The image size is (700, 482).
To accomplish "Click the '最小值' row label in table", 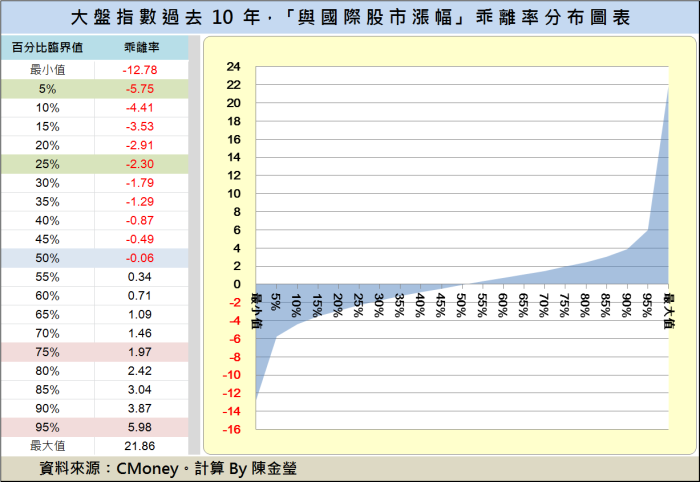I will point(47,70).
